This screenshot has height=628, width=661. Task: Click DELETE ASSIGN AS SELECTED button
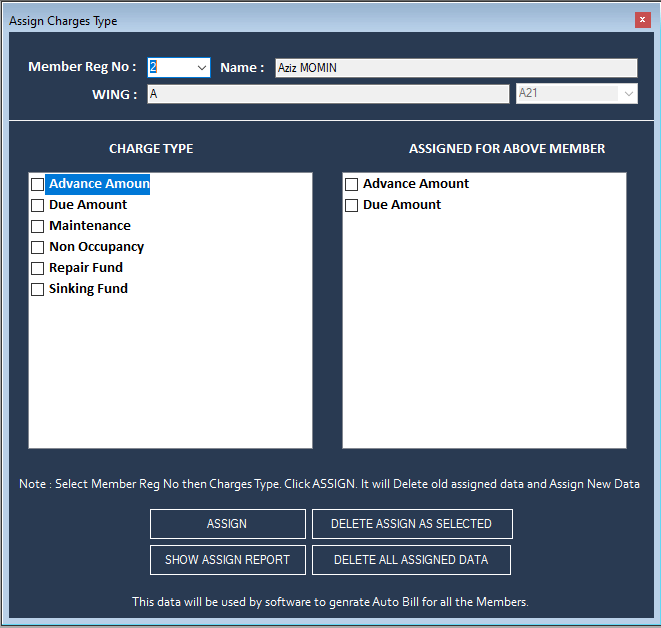pos(412,524)
